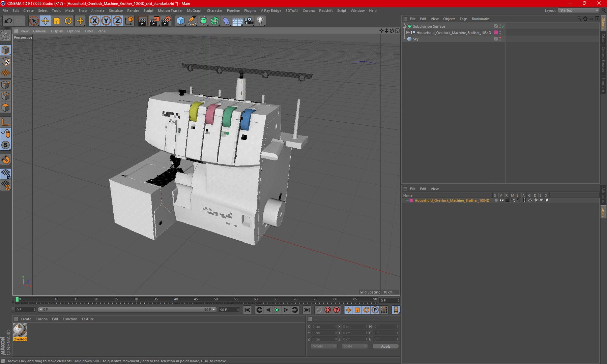Open Edit Render Settings icon
The height and width of the screenshot is (364, 607).
[x=166, y=21]
